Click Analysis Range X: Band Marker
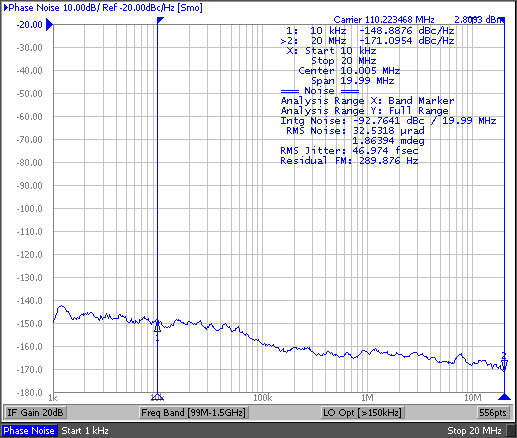This screenshot has height=438, width=517. point(367,101)
